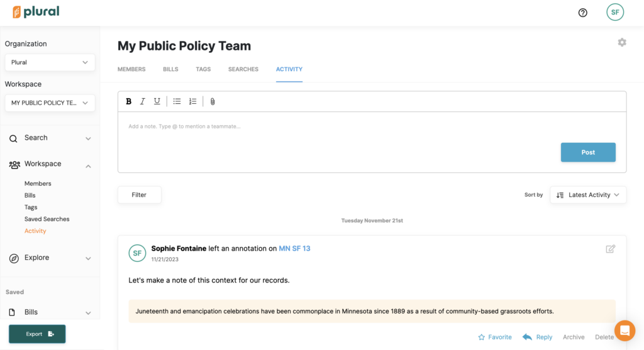Favorite the Sophie Fontaine annotation
This screenshot has width=644, height=350.
point(495,337)
